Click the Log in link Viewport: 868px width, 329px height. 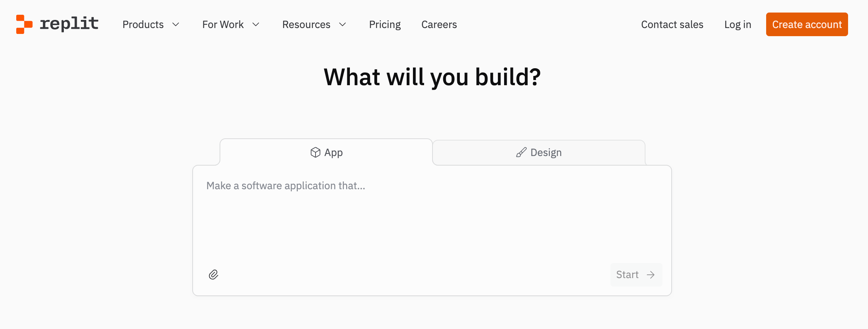click(737, 24)
